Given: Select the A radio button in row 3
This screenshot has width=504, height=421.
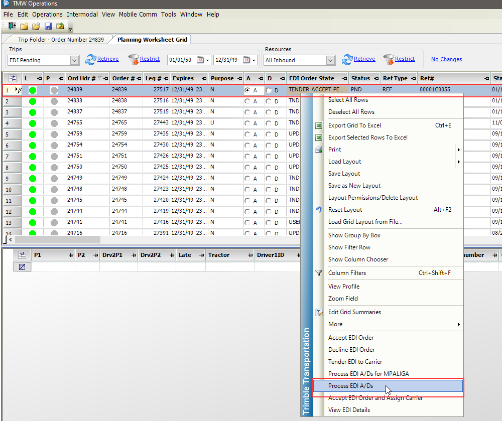Looking at the screenshot, I should pos(247,112).
